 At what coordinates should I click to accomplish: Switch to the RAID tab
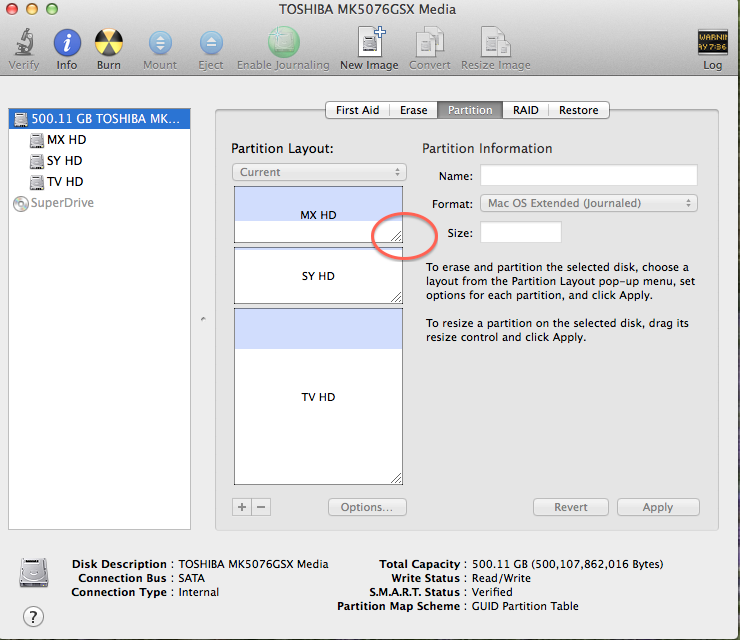[x=526, y=110]
